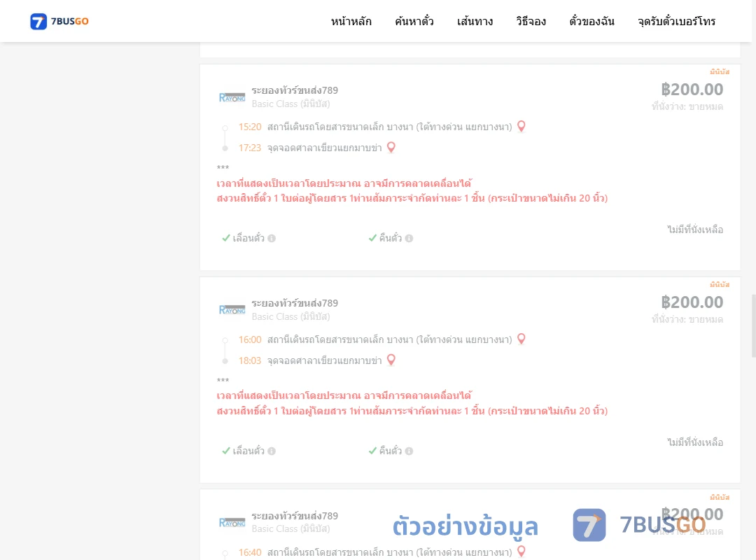Click เลื่อนตั๋ว label on 16:00 trip
The height and width of the screenshot is (560, 756).
tap(248, 451)
